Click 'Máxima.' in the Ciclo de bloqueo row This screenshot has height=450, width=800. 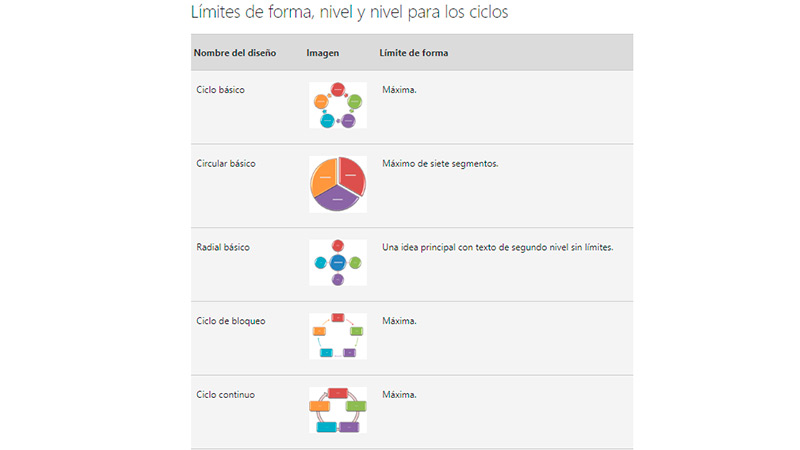[x=399, y=321]
